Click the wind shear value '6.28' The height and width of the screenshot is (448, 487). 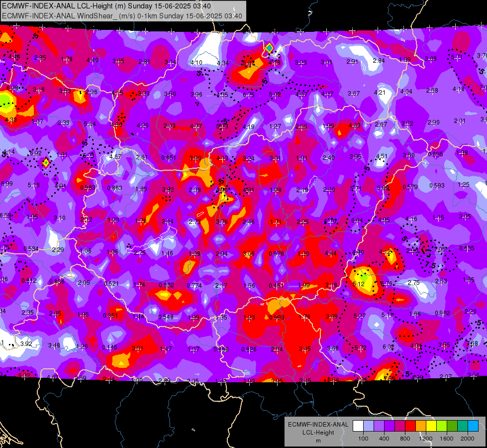tap(12, 88)
